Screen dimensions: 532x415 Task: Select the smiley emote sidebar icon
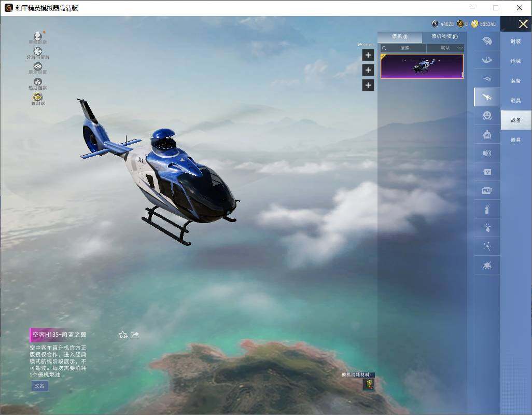pyautogui.click(x=487, y=116)
